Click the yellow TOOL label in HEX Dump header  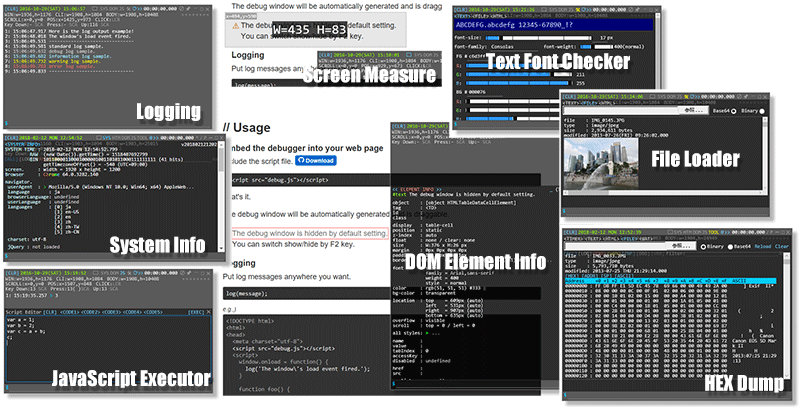click(713, 232)
